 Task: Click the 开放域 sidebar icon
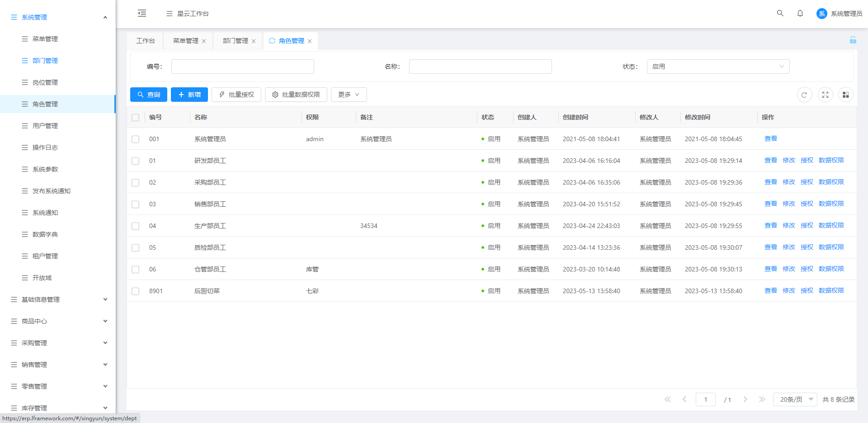click(25, 278)
